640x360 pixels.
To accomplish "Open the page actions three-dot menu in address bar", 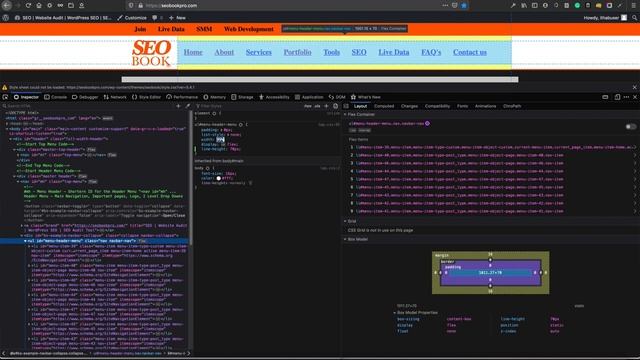I will pyautogui.click(x=445, y=6).
